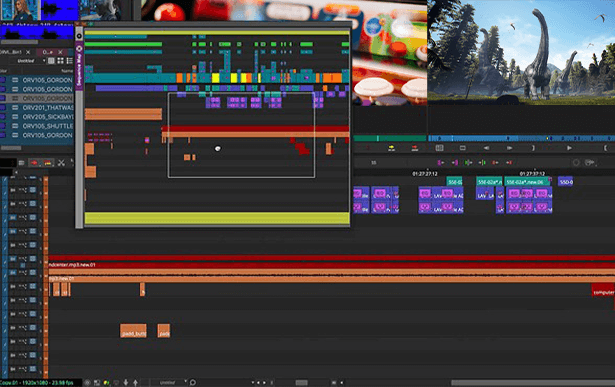Click the second green trim icon
The width and height of the screenshot is (615, 387).
pyautogui.click(x=482, y=162)
